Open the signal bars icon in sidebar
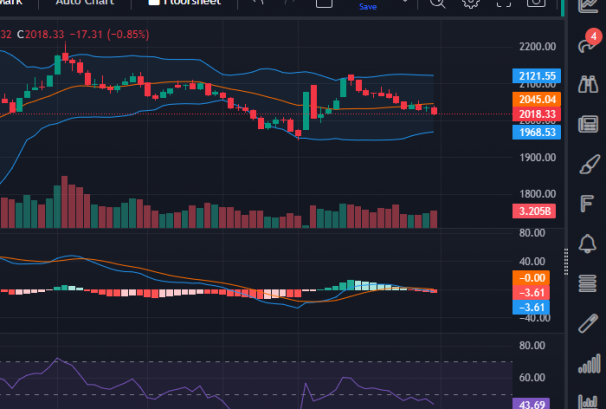Screen dimensions: 606x409 point(589,364)
